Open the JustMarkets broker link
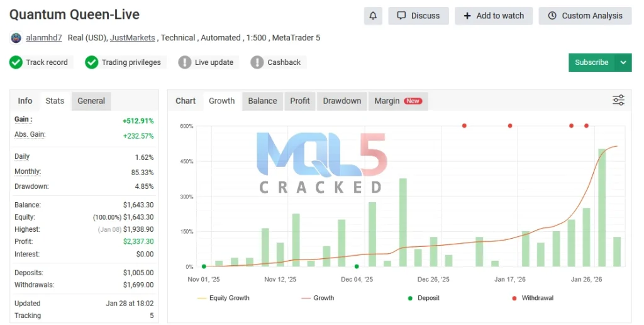Screen dimensions: 644x325 132,38
